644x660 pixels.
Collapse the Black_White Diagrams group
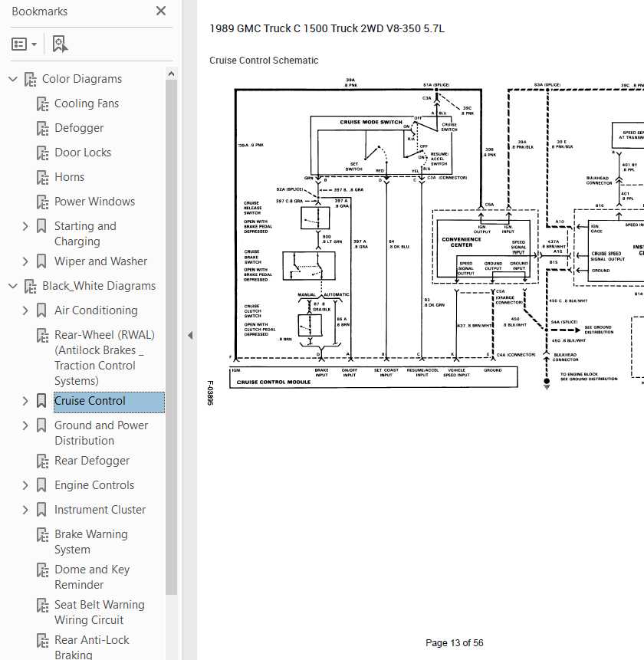coord(13,286)
